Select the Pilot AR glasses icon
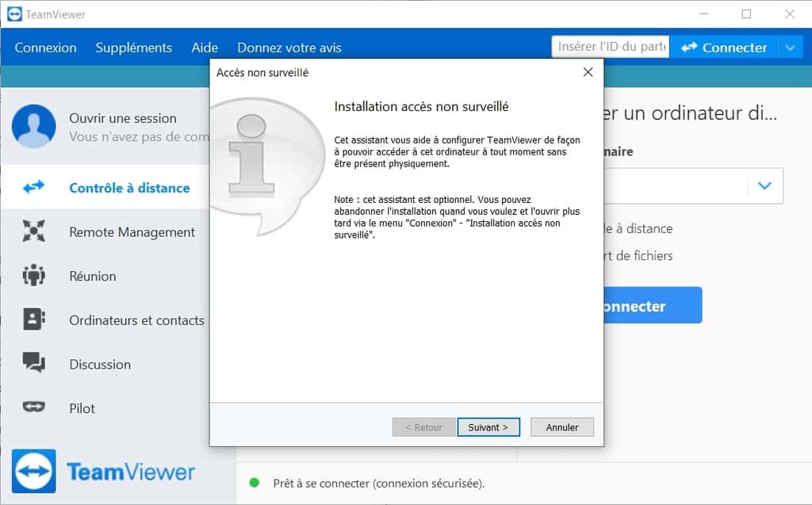Screen dimensions: 812x505 (x=33, y=407)
